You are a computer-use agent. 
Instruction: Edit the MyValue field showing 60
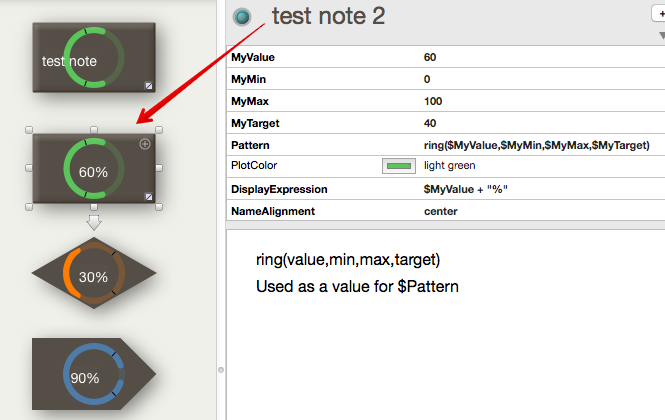pyautogui.click(x=430, y=57)
